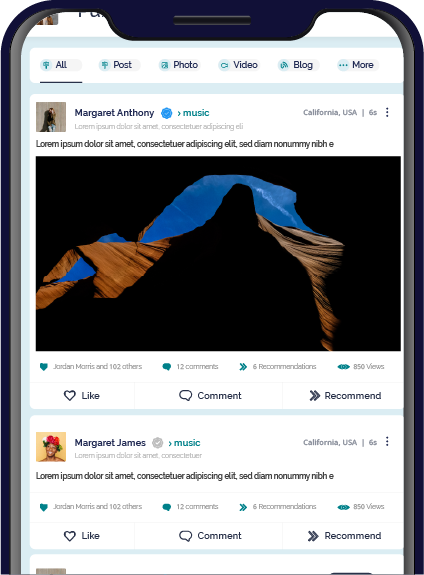Screen dimensions: 424x575
Task: Click grey badge next to Margaret James
Action: (x=157, y=443)
